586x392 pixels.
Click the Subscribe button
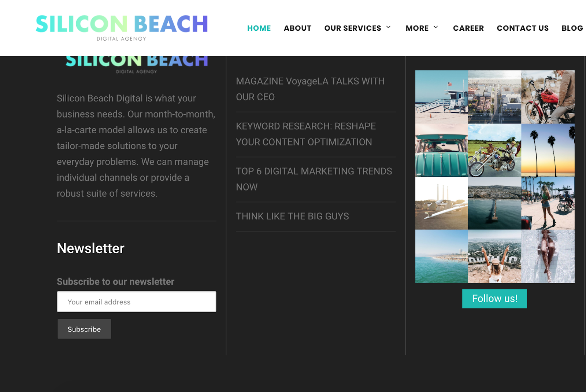coord(84,329)
